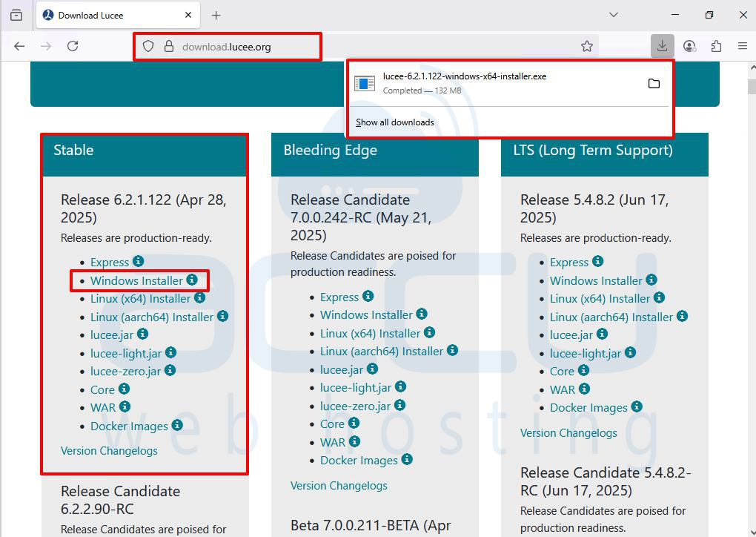
Task: Click the padlock site security icon
Action: 169,46
